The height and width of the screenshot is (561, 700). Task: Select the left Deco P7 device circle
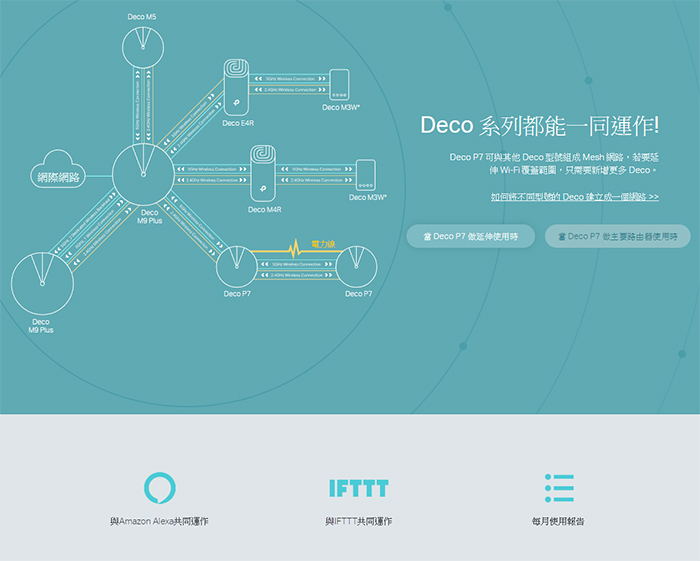click(x=238, y=265)
